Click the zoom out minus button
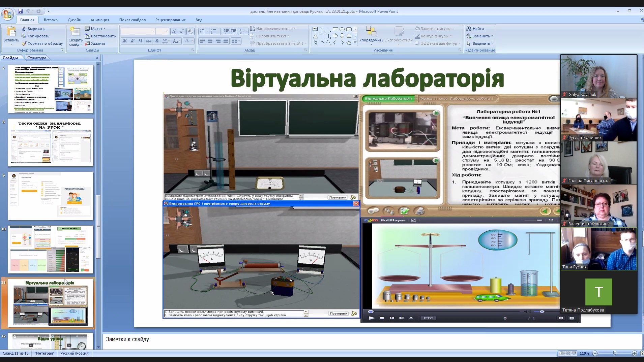 pos(595,353)
